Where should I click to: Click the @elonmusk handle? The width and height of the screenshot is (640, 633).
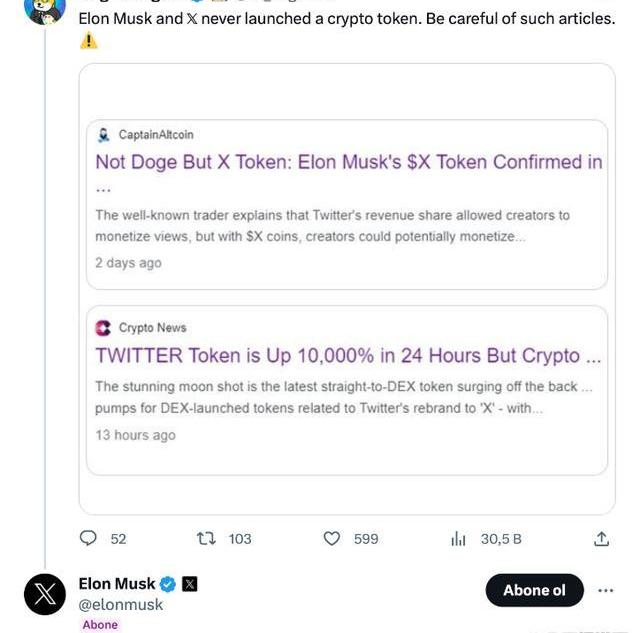(121, 605)
